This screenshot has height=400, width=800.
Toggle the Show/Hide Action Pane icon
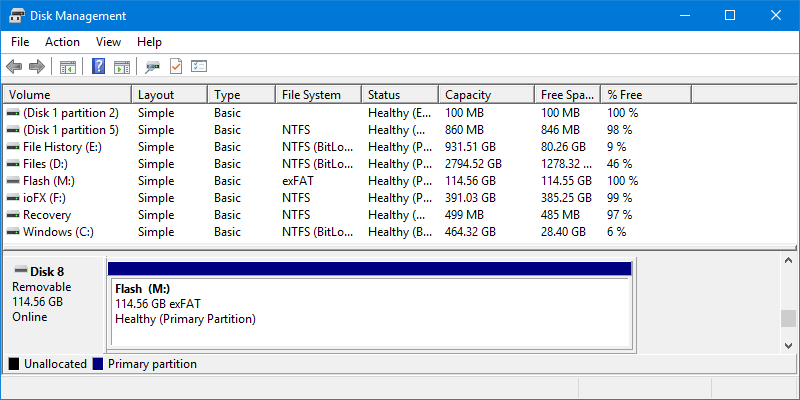tap(122, 67)
